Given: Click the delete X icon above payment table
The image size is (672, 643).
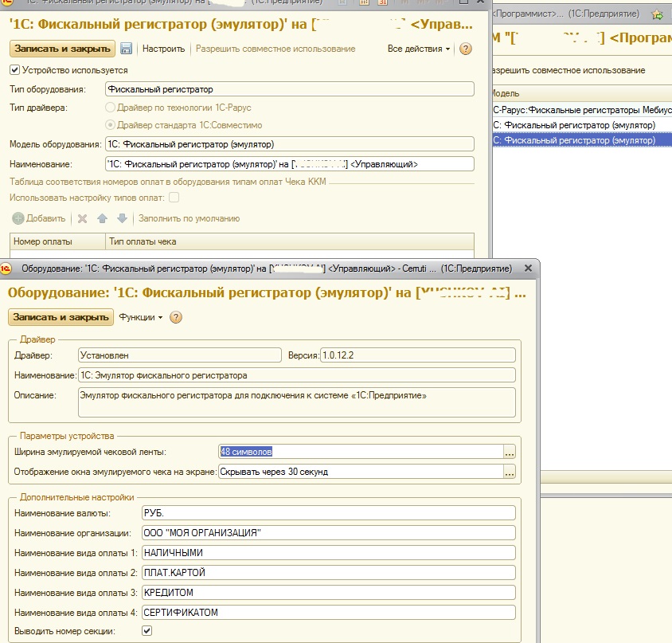Looking at the screenshot, I should tap(82, 218).
